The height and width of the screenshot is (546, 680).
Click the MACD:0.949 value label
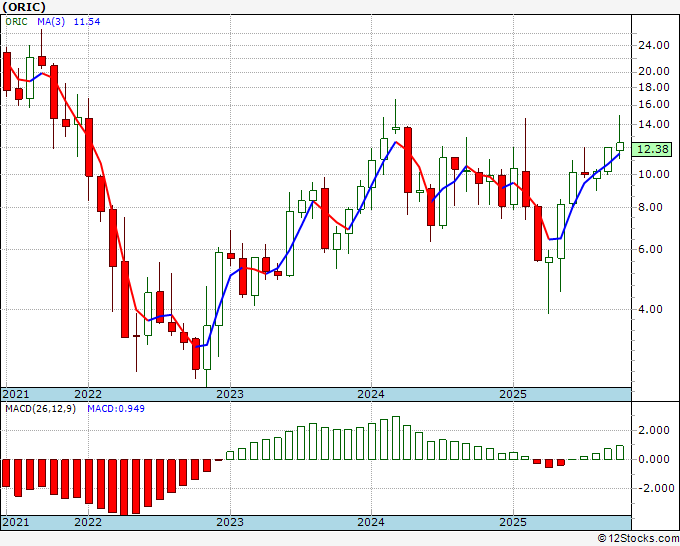coord(116,409)
